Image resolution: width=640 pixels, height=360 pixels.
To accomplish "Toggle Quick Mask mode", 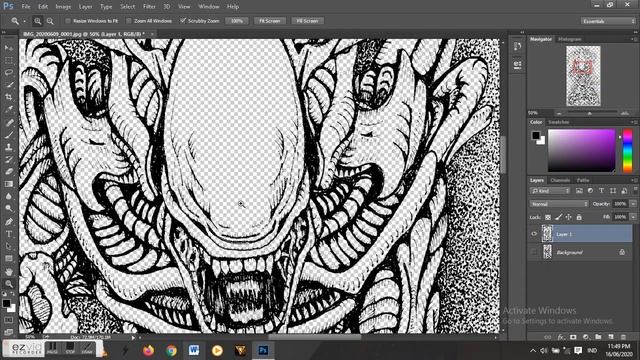I will pos(9,320).
